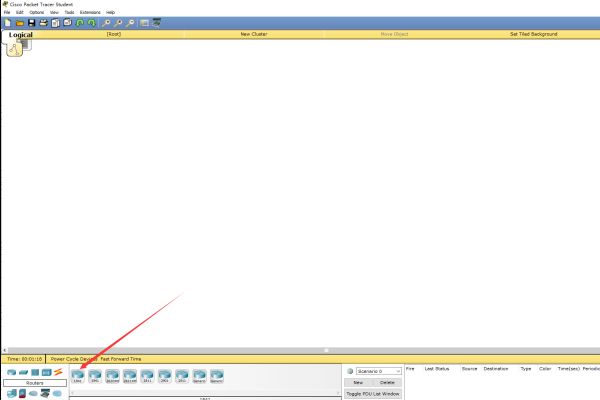This screenshot has width=600, height=400.
Task: Open the Drawing Palette icon
Action: 144,23
